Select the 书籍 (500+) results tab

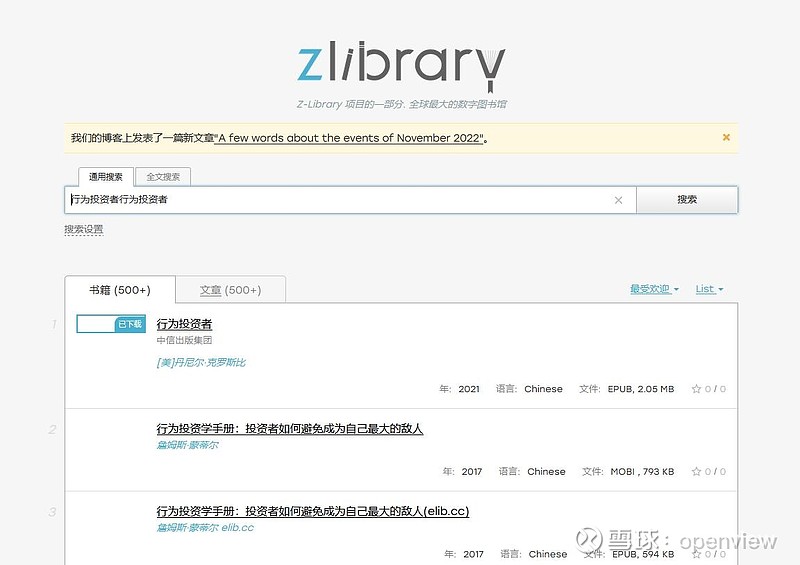tap(120, 290)
